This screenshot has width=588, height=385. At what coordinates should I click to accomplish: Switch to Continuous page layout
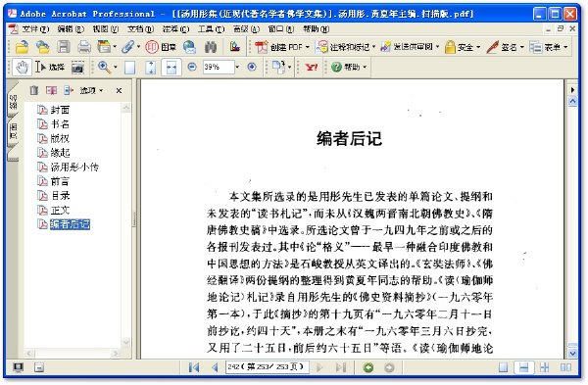523,367
